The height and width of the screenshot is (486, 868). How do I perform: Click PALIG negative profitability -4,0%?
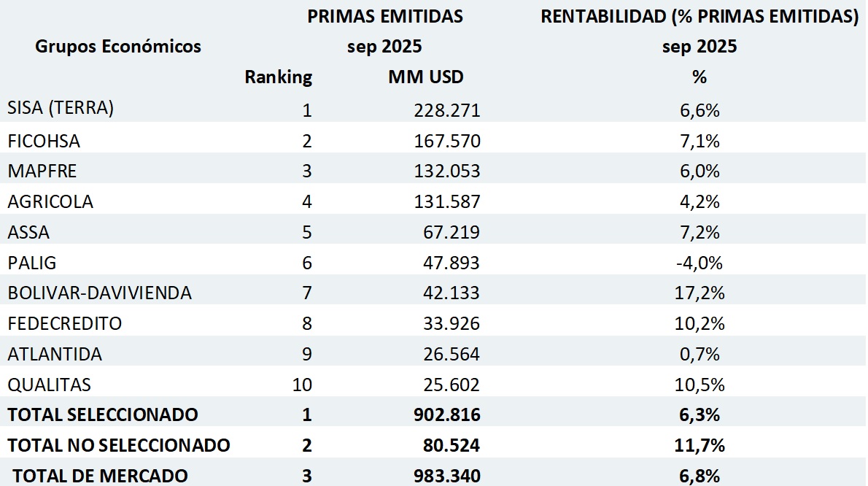[698, 263]
